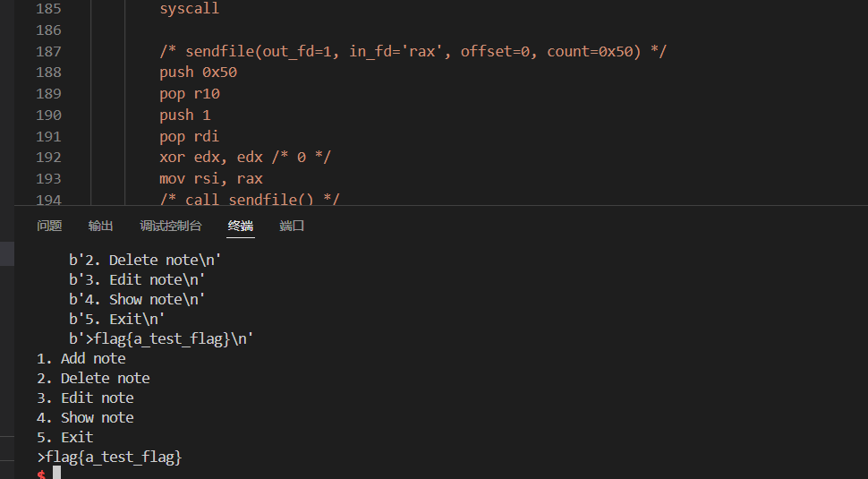Click line number 187 in the gutter
868x479 pixels.
coord(48,51)
